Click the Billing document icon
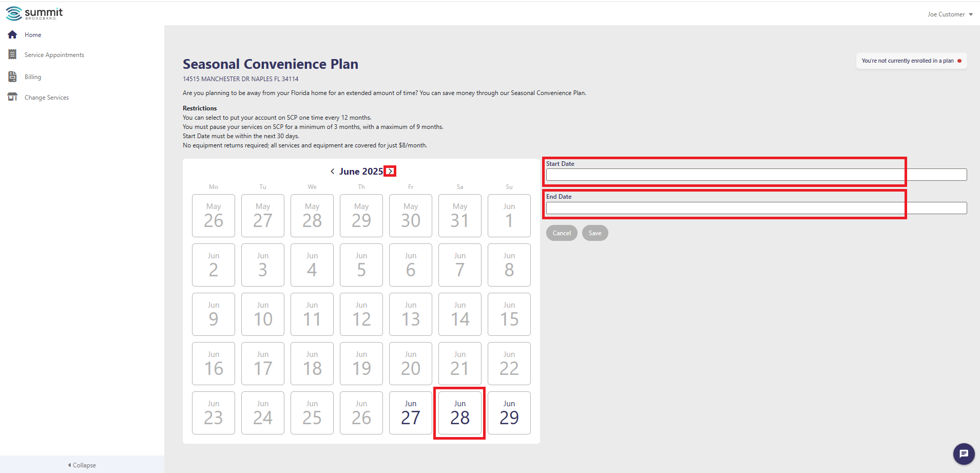 [x=12, y=77]
